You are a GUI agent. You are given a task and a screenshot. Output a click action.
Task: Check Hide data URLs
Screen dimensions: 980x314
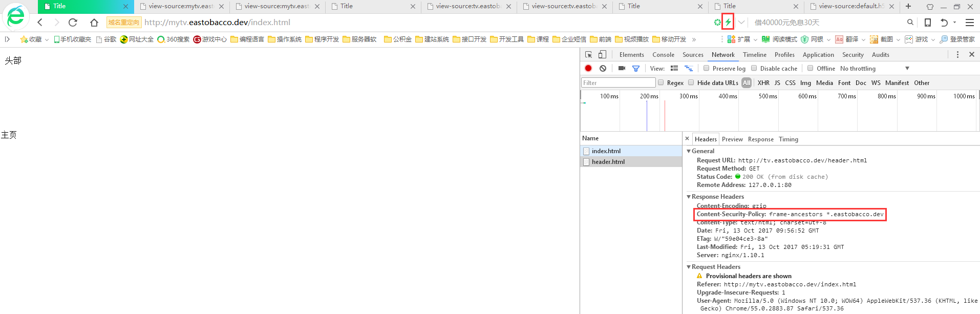pos(691,82)
